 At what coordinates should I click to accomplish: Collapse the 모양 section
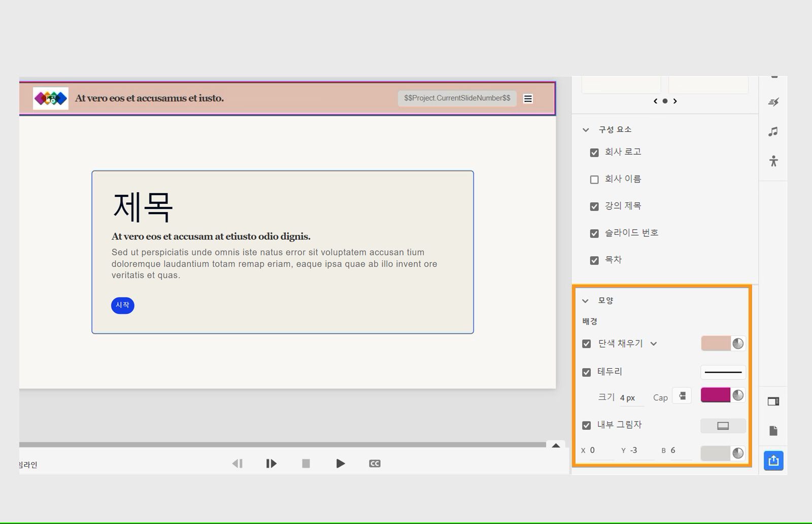(585, 300)
